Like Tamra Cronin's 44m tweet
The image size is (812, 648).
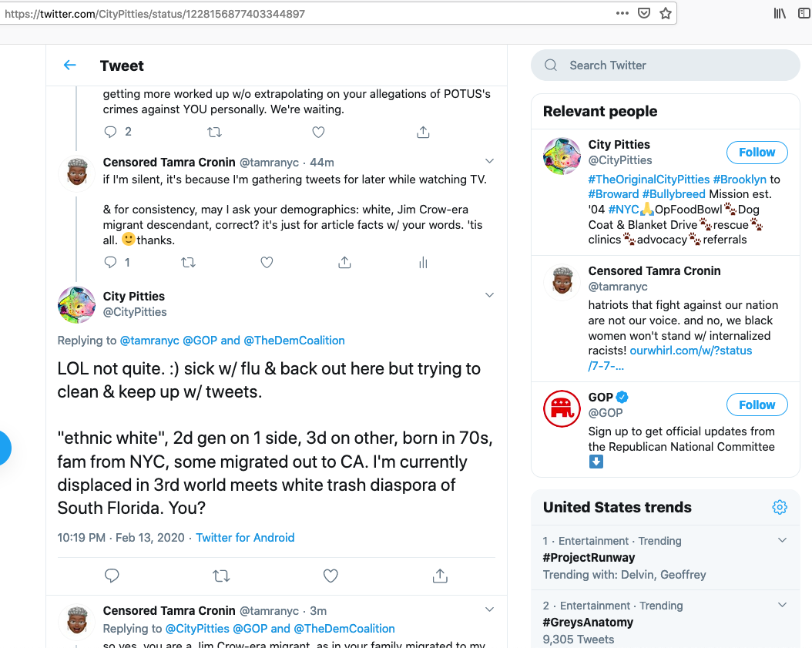click(267, 263)
